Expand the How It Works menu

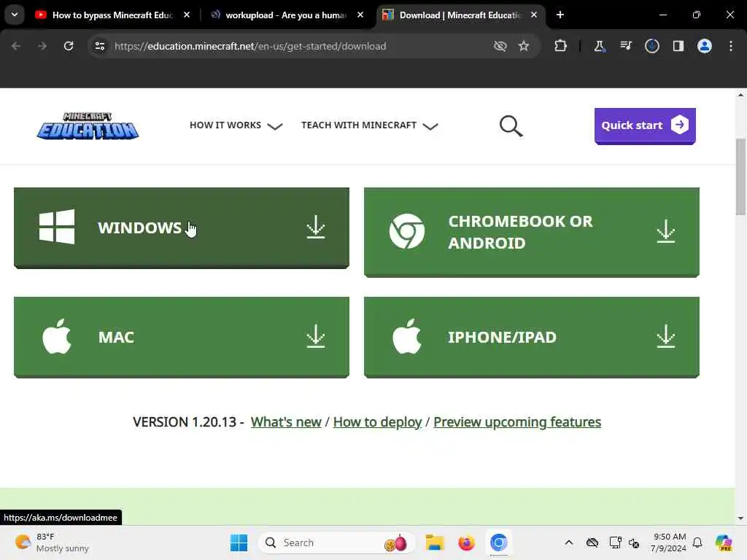point(236,125)
